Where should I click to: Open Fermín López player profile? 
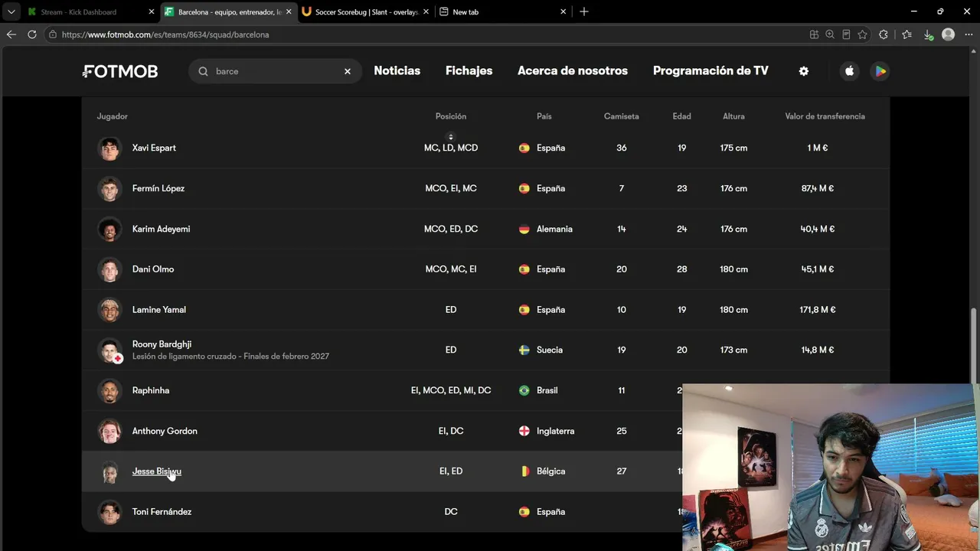coord(158,188)
